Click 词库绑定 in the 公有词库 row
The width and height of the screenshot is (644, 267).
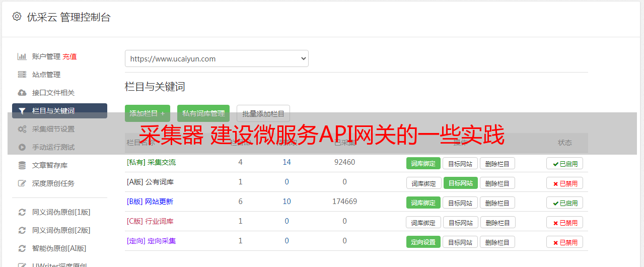pos(423,183)
